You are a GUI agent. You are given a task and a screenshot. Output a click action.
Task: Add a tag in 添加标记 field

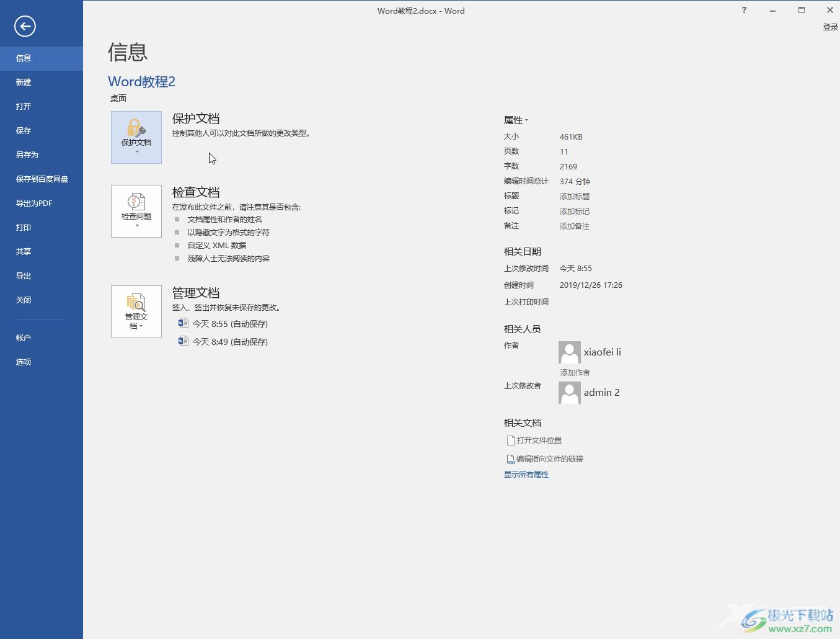click(x=575, y=212)
